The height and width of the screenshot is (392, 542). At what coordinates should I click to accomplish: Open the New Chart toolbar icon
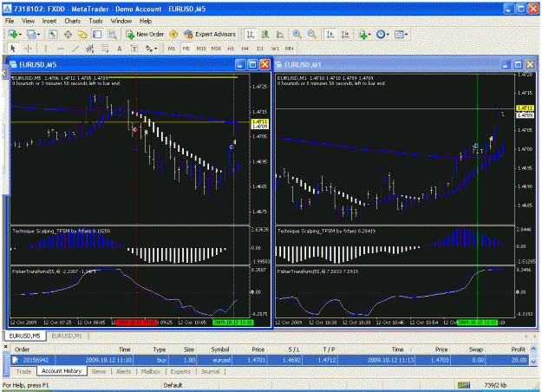pyautogui.click(x=13, y=34)
